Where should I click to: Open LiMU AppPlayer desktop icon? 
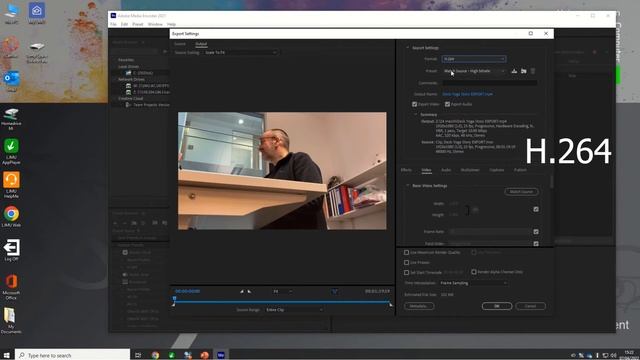[x=11, y=151]
